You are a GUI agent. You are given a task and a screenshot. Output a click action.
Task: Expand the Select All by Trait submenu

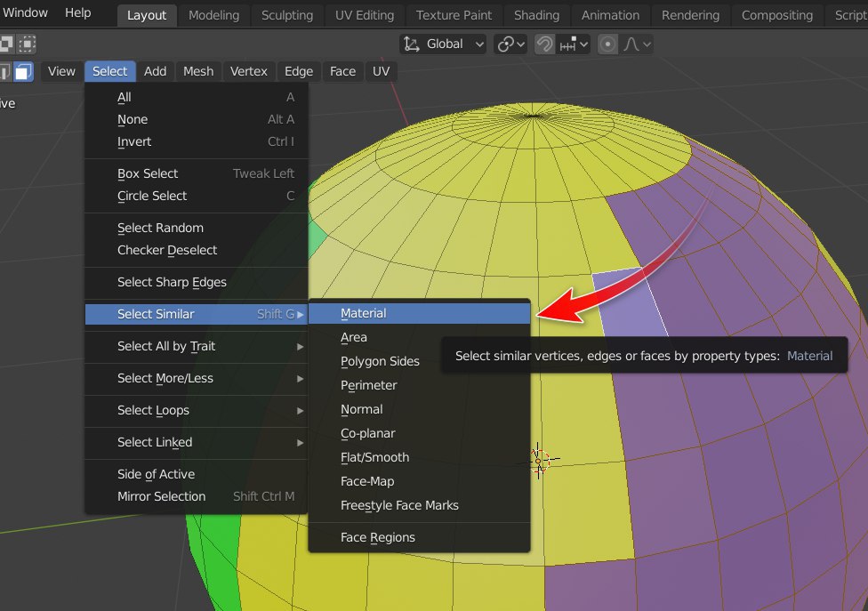tap(197, 347)
